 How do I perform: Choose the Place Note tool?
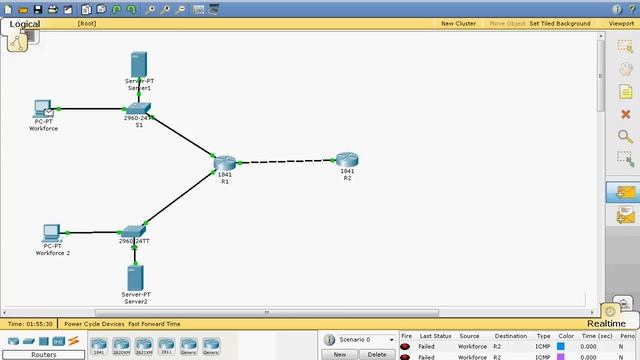tap(625, 91)
